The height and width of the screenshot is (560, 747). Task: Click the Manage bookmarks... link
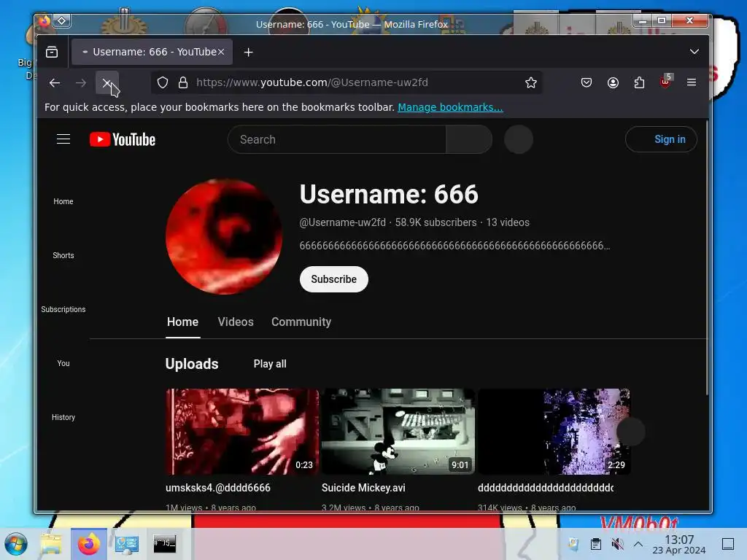(x=450, y=107)
